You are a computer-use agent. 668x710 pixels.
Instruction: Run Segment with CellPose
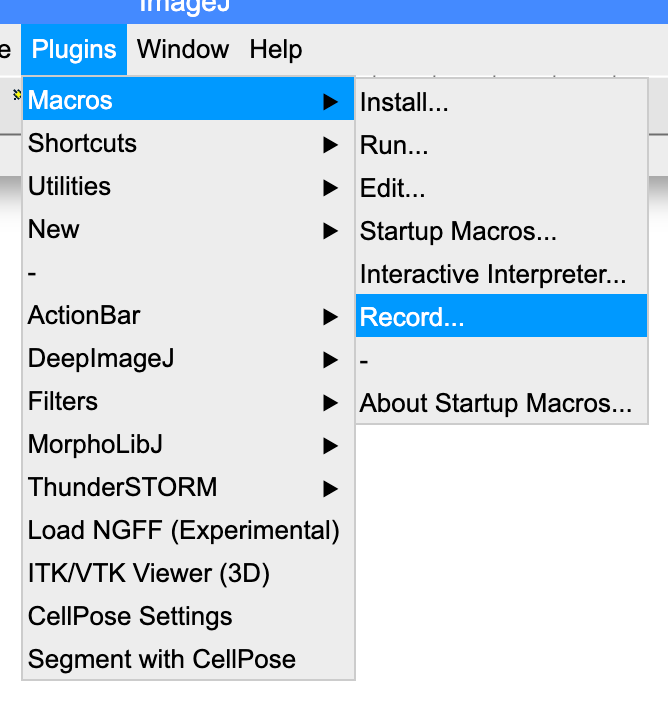tap(188, 660)
